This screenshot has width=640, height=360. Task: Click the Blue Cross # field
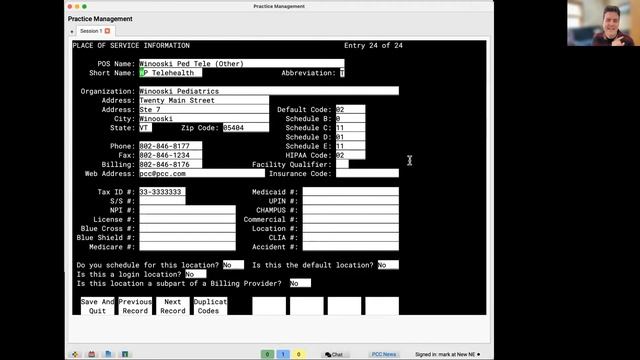[187, 229]
